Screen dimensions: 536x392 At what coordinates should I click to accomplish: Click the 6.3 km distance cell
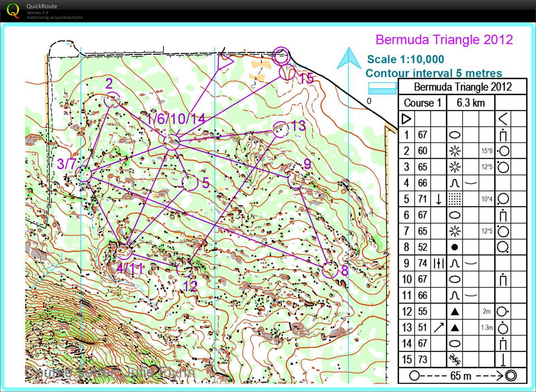470,103
